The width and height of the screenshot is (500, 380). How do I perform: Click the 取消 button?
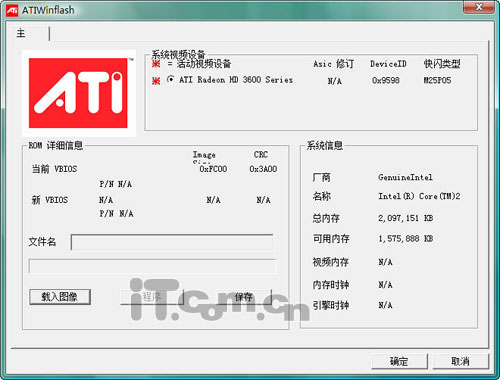(x=460, y=361)
